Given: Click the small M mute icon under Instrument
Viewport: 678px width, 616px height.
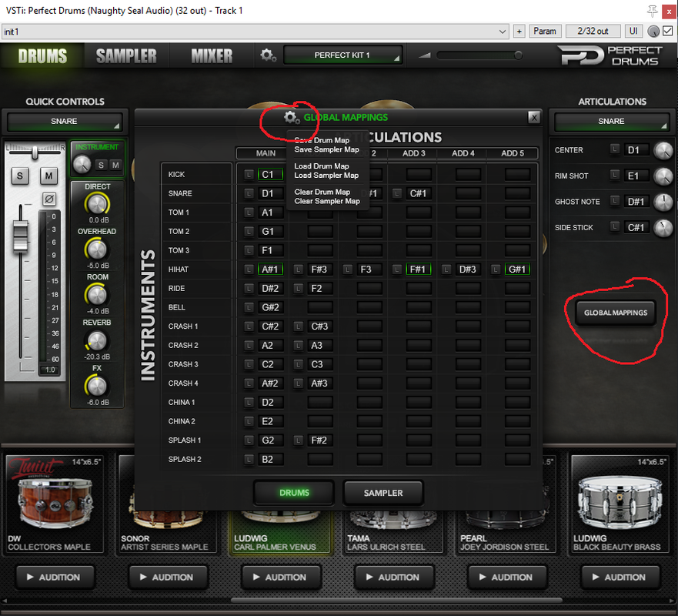Looking at the screenshot, I should coord(115,165).
